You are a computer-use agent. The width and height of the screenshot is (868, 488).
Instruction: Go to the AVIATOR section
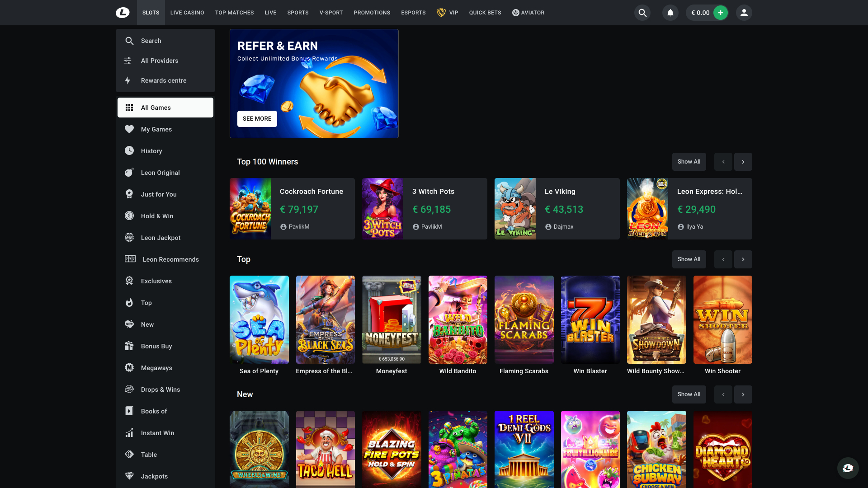pyautogui.click(x=528, y=13)
